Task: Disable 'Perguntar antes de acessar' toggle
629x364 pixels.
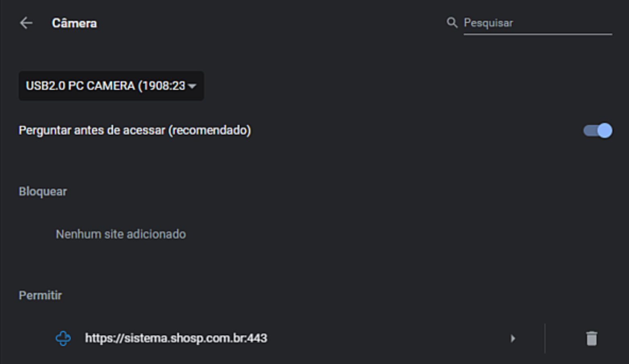Action: click(x=598, y=130)
